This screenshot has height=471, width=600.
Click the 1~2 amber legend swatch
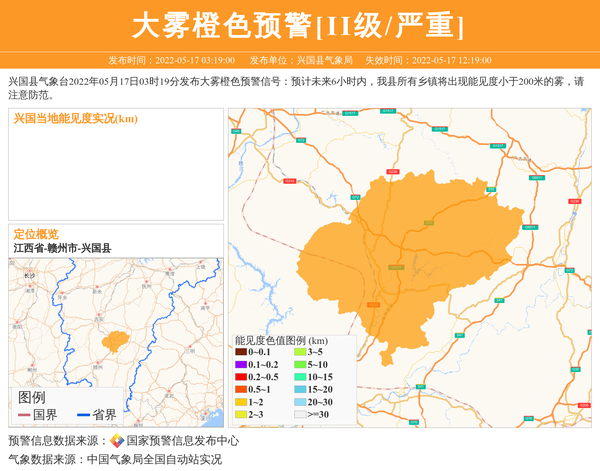pos(241,402)
